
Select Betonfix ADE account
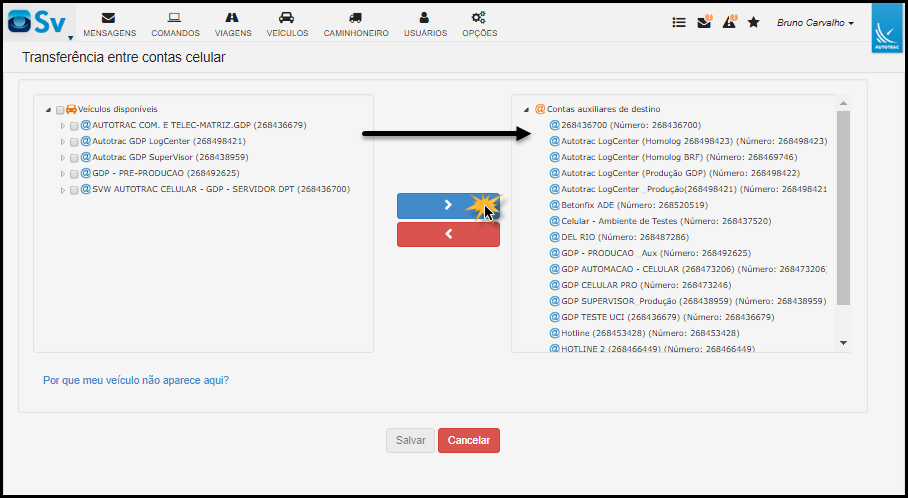(x=628, y=205)
